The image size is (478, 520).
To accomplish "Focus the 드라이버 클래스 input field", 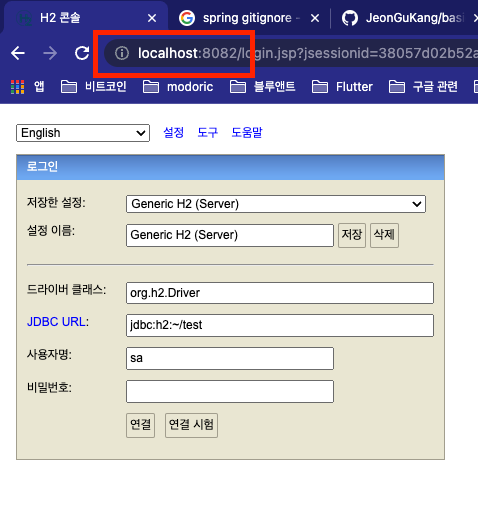I will [x=280, y=293].
